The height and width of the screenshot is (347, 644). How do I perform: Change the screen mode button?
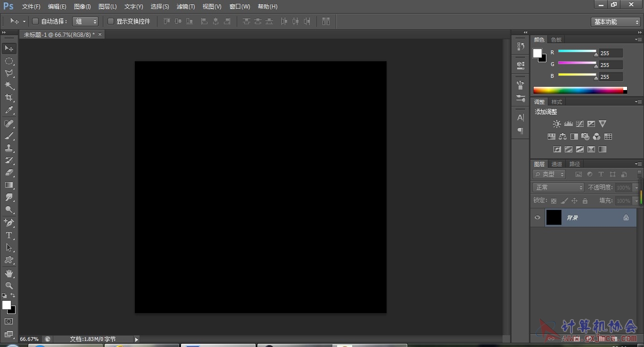9,334
